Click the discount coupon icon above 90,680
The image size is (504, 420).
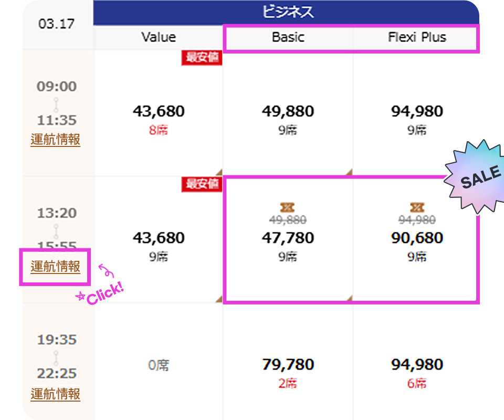tap(417, 208)
